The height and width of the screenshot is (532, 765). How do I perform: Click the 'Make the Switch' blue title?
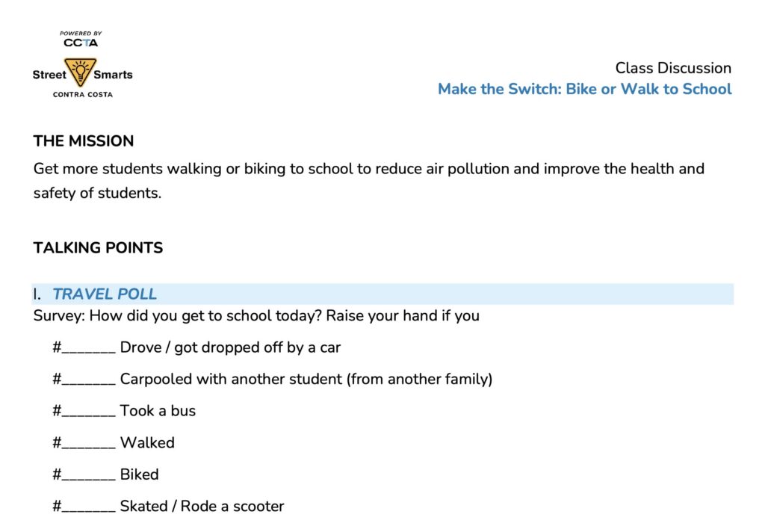584,89
